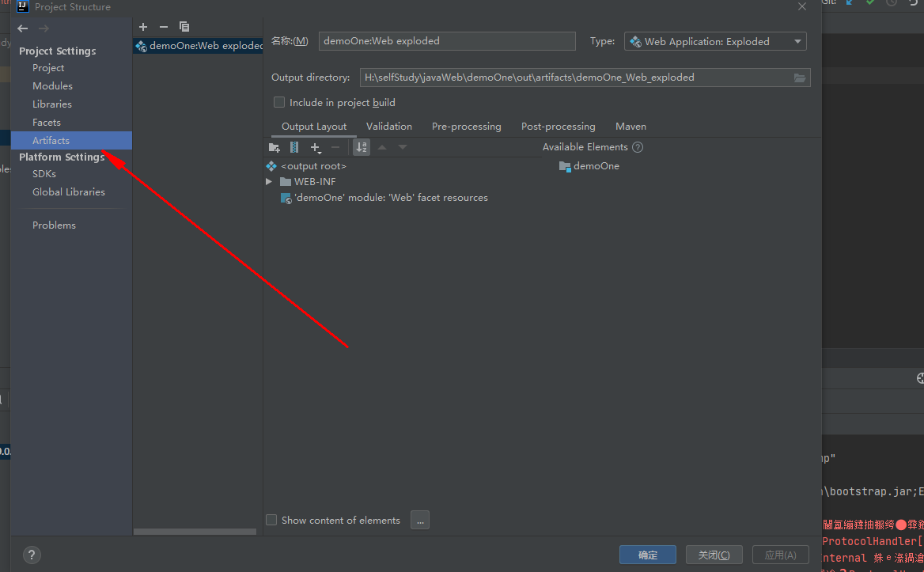Add a new artifact with plus icon
This screenshot has height=572, width=924.
click(143, 27)
